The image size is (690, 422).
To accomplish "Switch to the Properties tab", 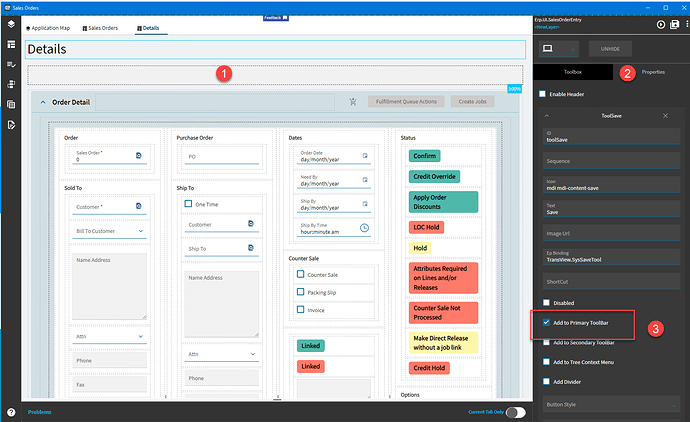I will point(653,72).
